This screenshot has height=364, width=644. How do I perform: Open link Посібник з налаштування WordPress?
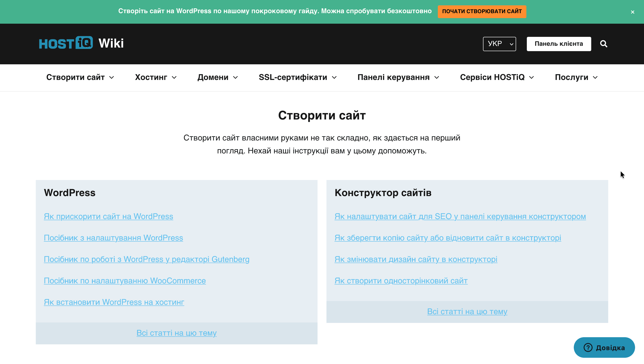tap(113, 238)
